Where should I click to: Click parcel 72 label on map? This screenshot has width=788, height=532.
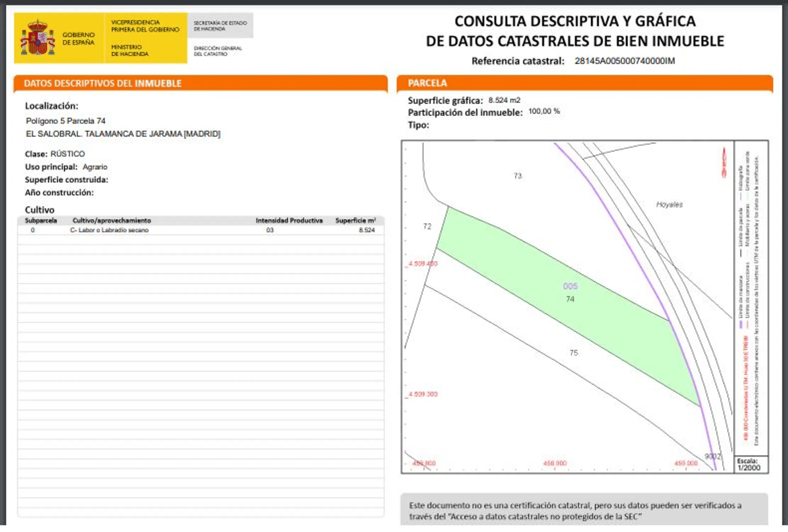point(427,226)
